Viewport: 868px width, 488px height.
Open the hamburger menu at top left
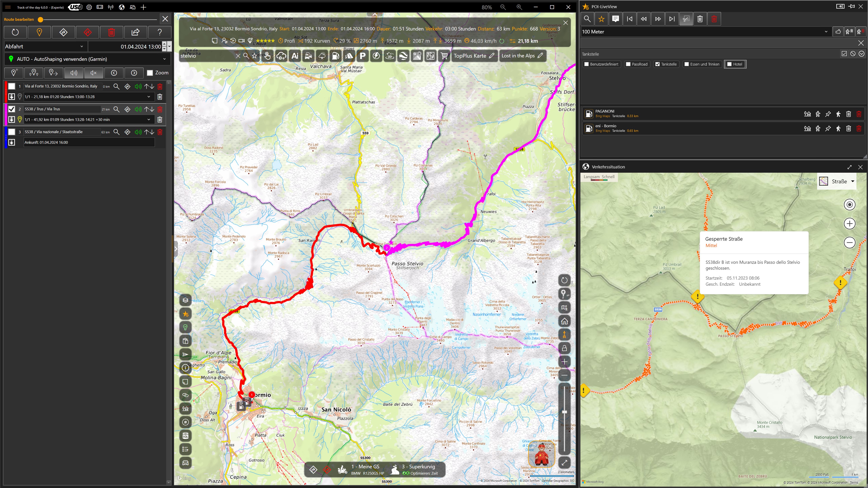8,7
